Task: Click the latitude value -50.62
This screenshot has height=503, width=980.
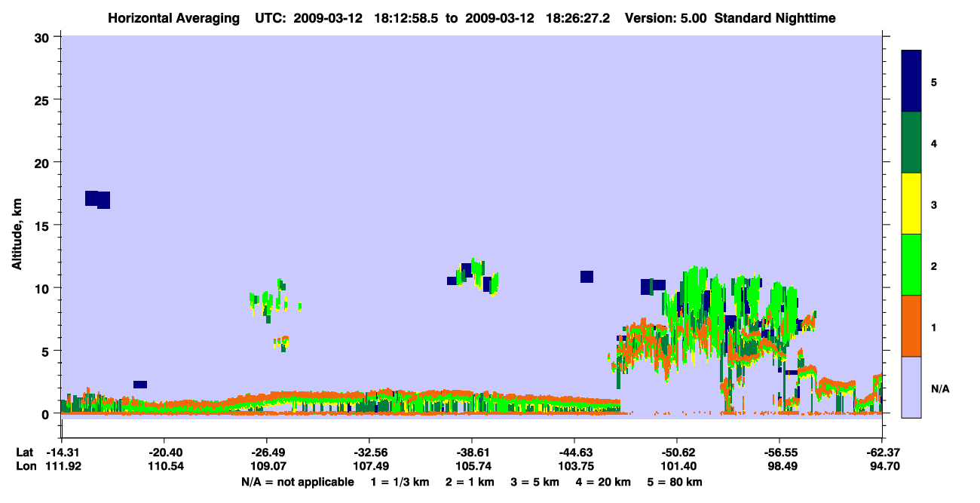Action: [677, 452]
